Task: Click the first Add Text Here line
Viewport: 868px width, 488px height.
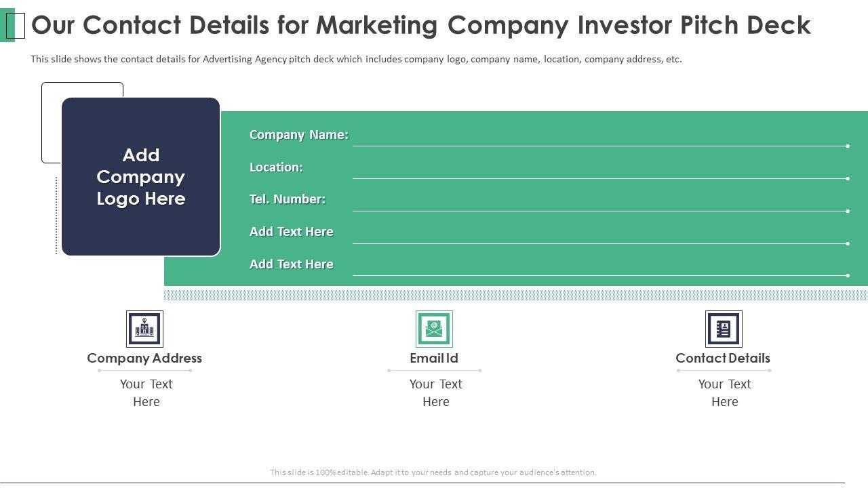Action: click(600, 242)
